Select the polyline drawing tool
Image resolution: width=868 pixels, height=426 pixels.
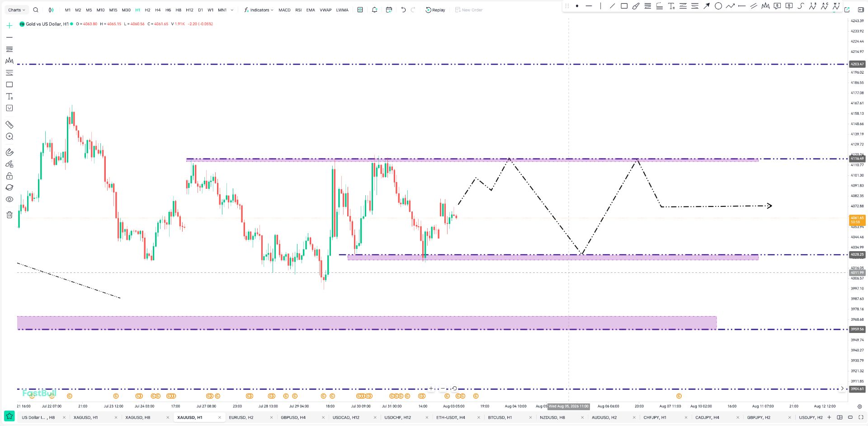[730, 6]
